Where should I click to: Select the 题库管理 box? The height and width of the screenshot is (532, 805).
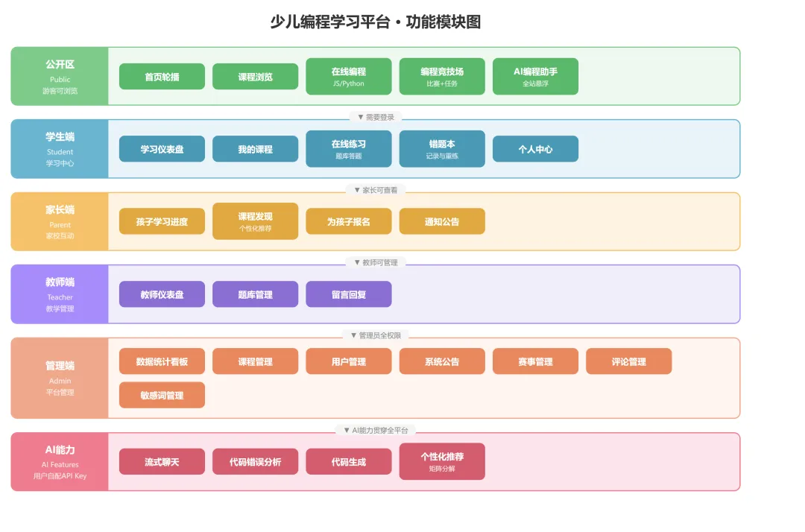coord(255,294)
